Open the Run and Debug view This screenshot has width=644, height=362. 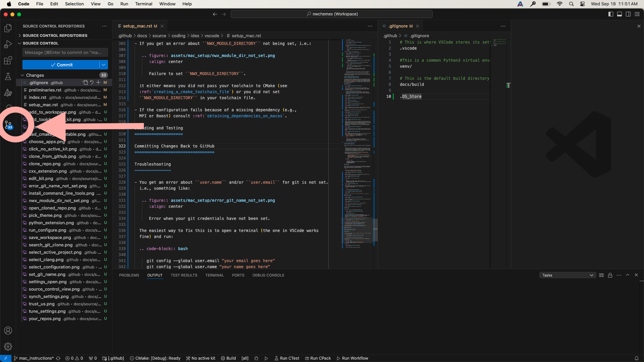tap(8, 44)
